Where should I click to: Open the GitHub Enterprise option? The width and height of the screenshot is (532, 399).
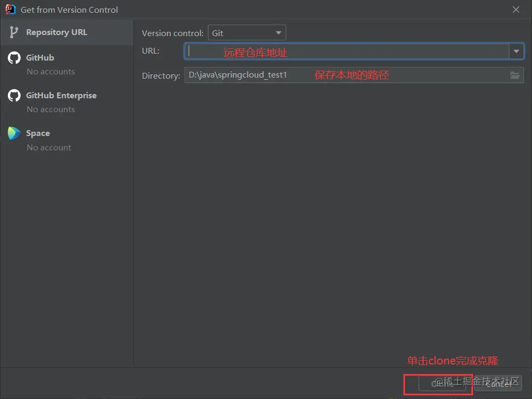tap(67, 102)
